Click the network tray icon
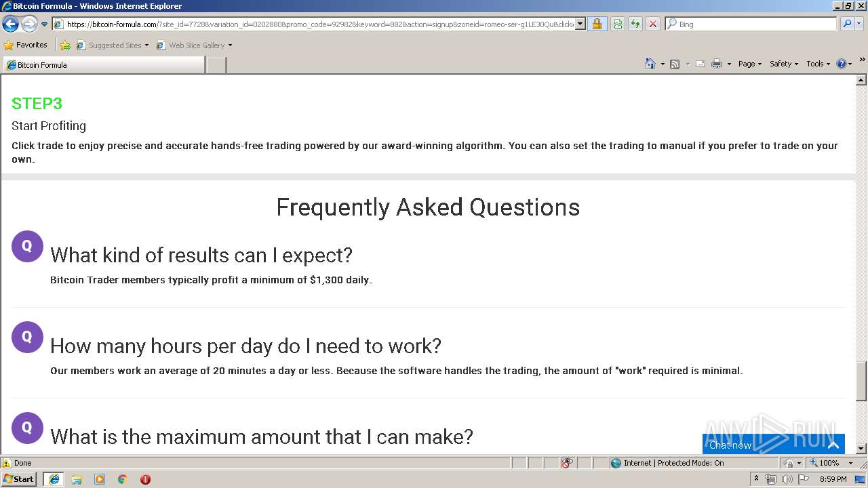The image size is (868, 488). (771, 479)
